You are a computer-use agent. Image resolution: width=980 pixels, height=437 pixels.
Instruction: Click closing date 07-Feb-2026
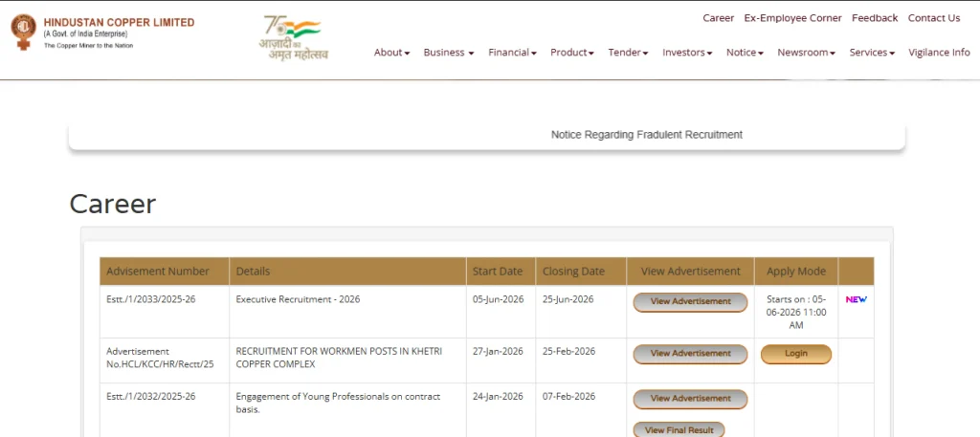pyautogui.click(x=568, y=397)
